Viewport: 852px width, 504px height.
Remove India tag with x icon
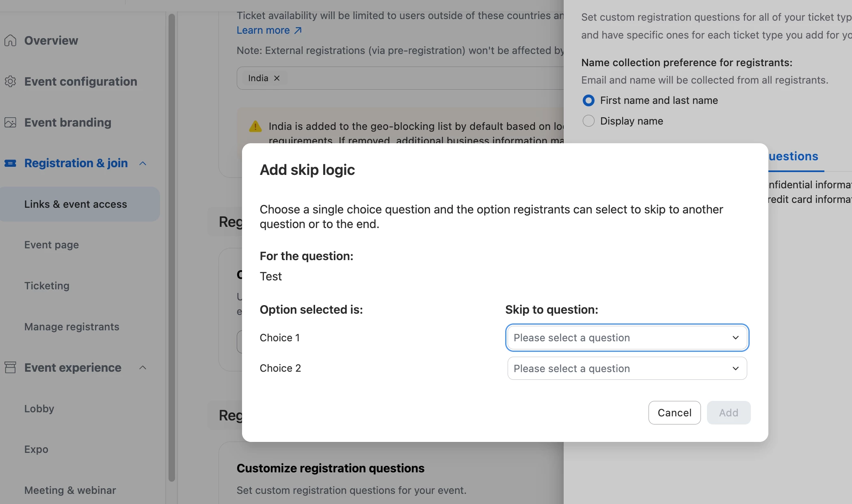(x=277, y=78)
